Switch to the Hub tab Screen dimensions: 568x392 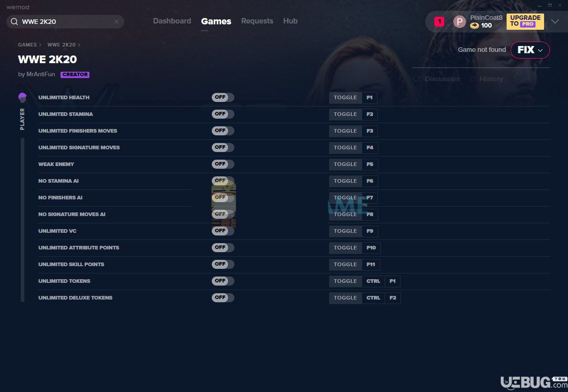click(290, 21)
